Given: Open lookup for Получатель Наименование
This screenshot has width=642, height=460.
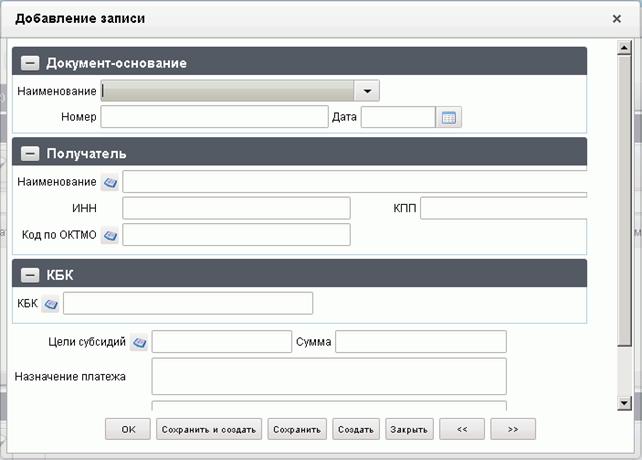Looking at the screenshot, I should 110,182.
